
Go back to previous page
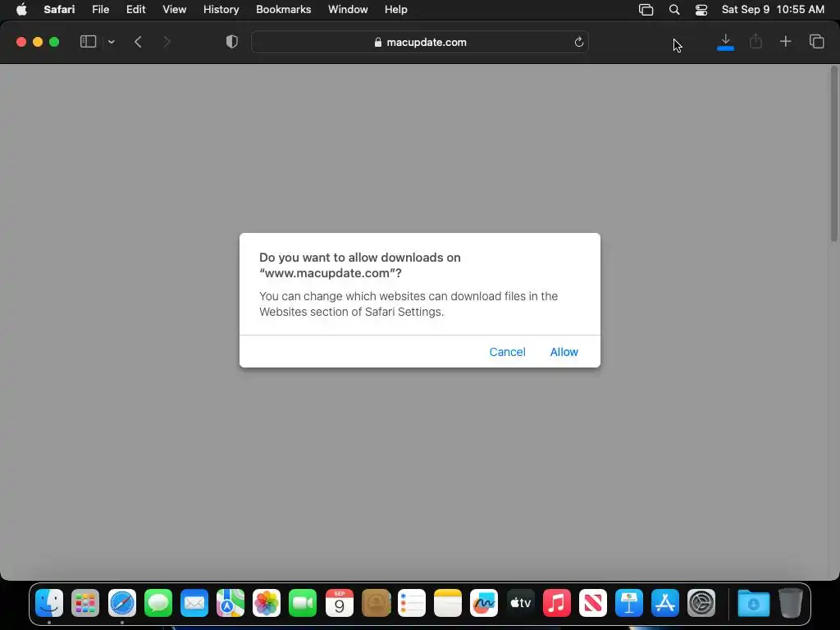pos(138,42)
